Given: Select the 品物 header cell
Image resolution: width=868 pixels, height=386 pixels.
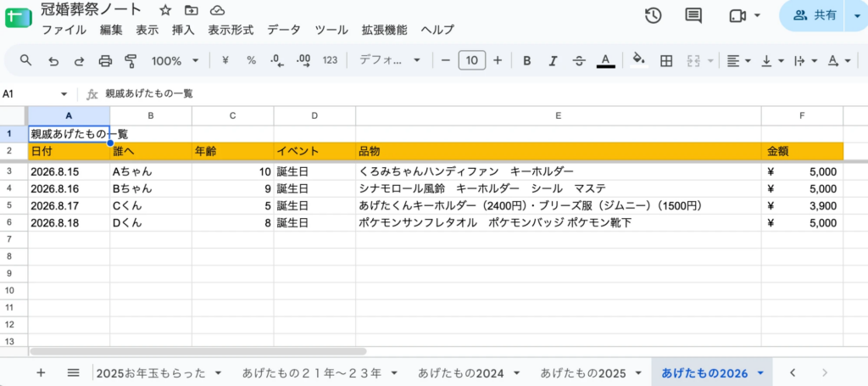Looking at the screenshot, I should coord(558,151).
